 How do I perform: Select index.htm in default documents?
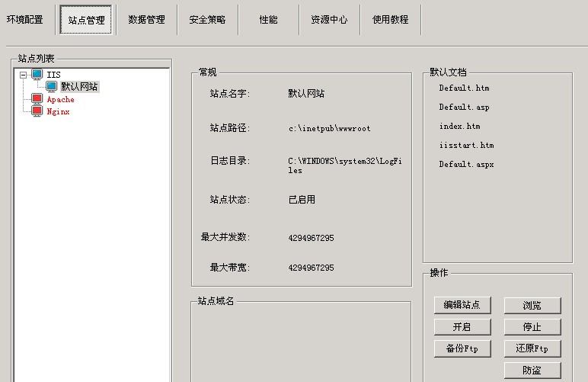tap(460, 127)
